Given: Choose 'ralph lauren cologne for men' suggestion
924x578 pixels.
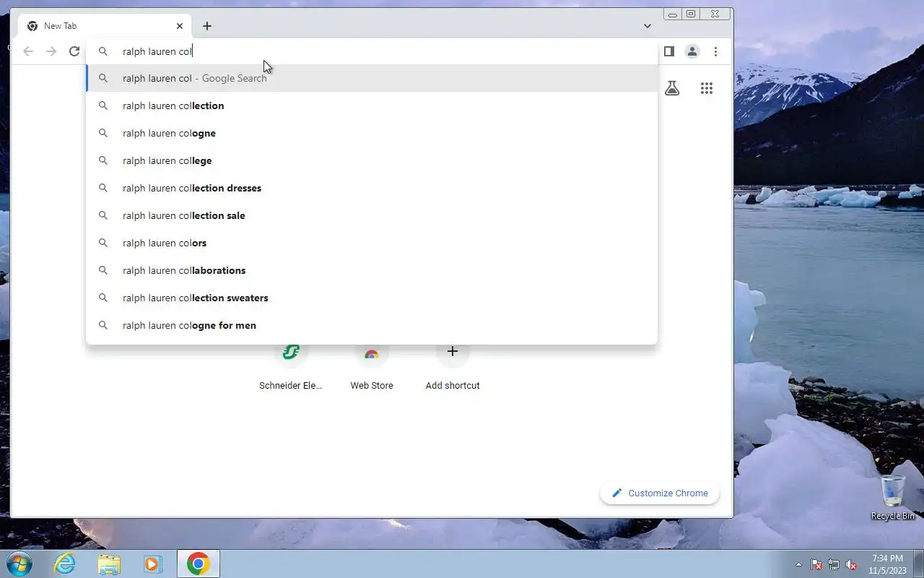Looking at the screenshot, I should coord(372,325).
